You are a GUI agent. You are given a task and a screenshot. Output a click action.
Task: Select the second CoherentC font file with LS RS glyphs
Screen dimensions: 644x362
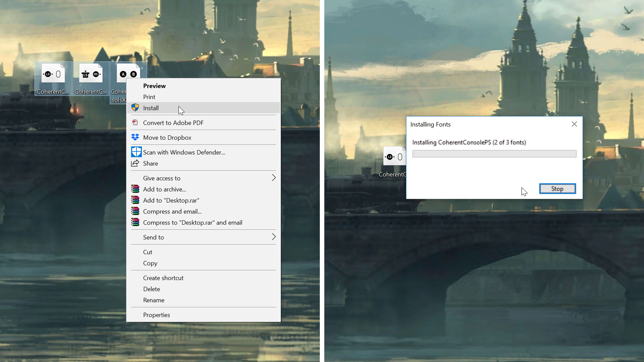[x=91, y=74]
